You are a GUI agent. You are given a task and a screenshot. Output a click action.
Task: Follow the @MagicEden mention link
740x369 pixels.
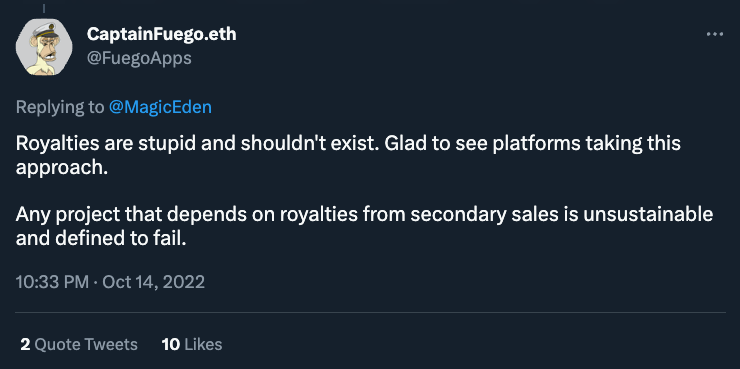coord(160,107)
